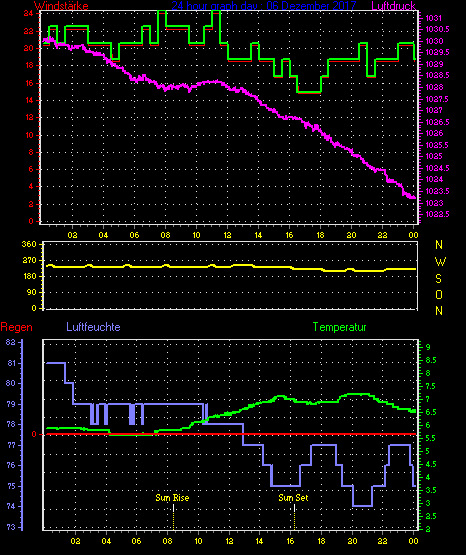Click 360 on the wind direction axis
This screenshot has height=555, width=466.
(29, 244)
